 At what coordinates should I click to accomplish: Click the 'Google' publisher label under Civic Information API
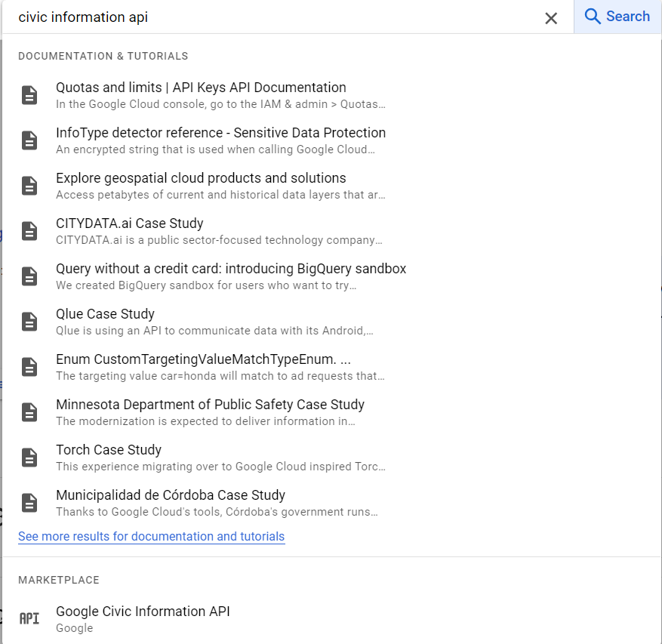74,628
